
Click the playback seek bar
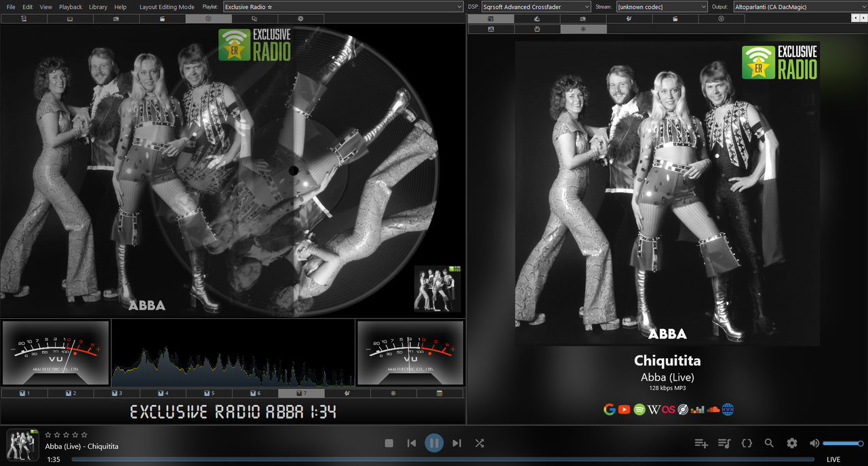pos(443,459)
